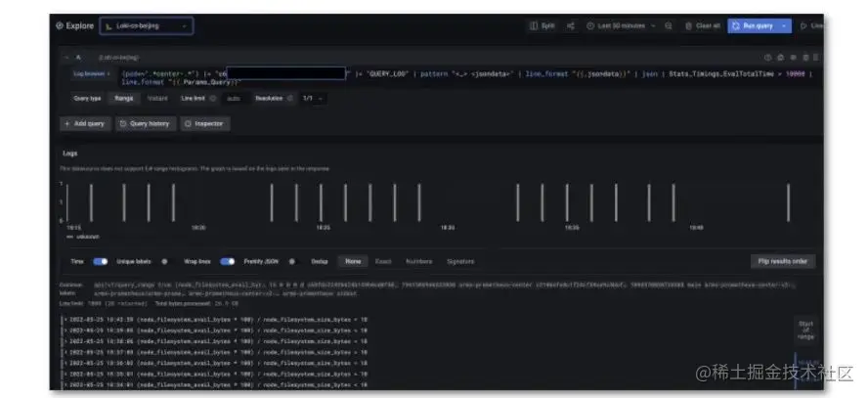Viewport: 868px width, 398px height.
Task: Show the Line limit info tooltip icon
Action: click(212, 99)
